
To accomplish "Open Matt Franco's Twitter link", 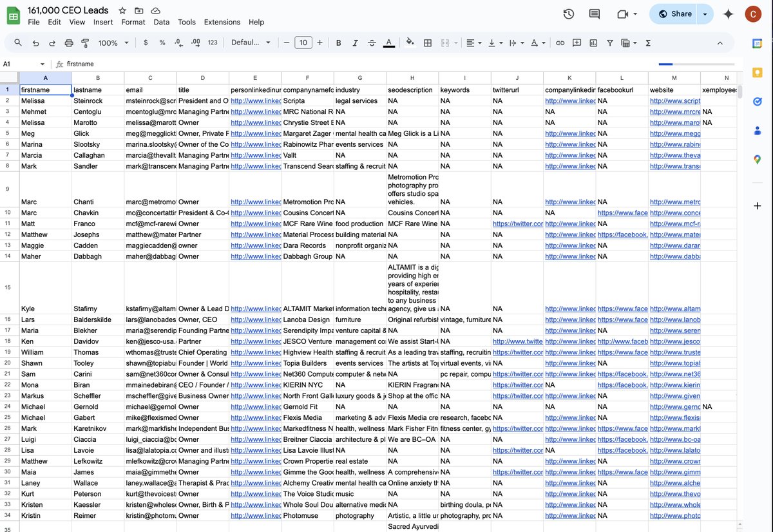I will 516,223.
